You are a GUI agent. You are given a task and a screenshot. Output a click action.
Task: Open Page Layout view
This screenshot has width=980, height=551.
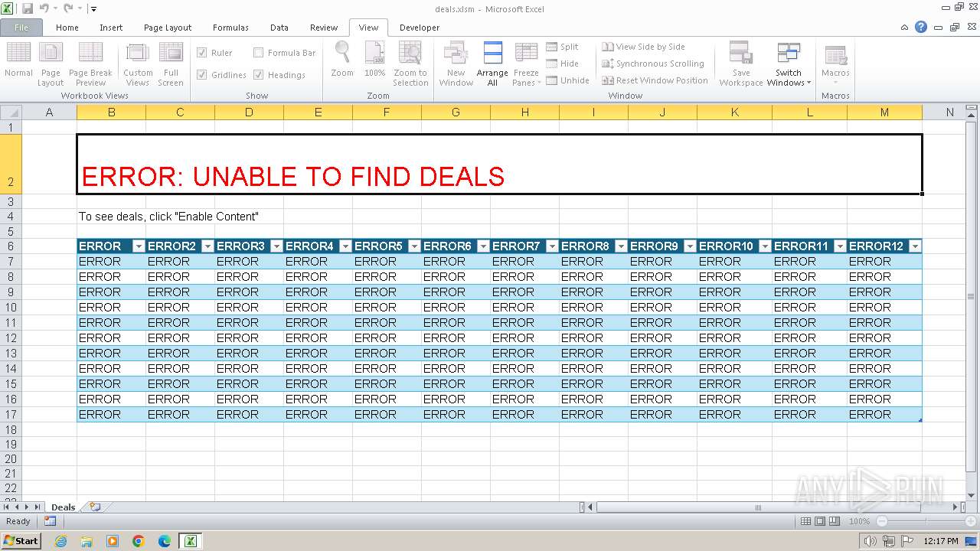(x=51, y=62)
